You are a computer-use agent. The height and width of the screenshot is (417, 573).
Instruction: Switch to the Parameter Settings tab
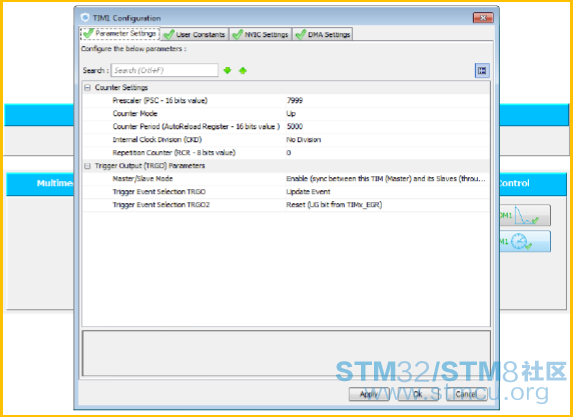tap(119, 34)
